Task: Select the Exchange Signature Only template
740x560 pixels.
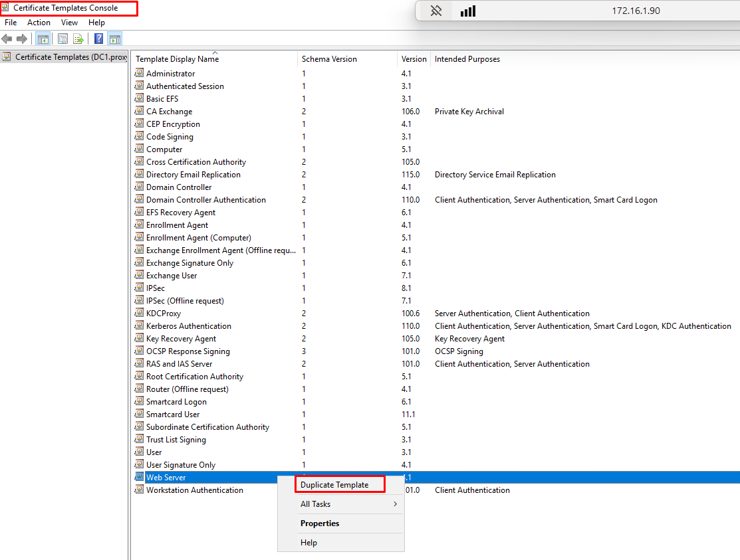Action: [x=189, y=263]
